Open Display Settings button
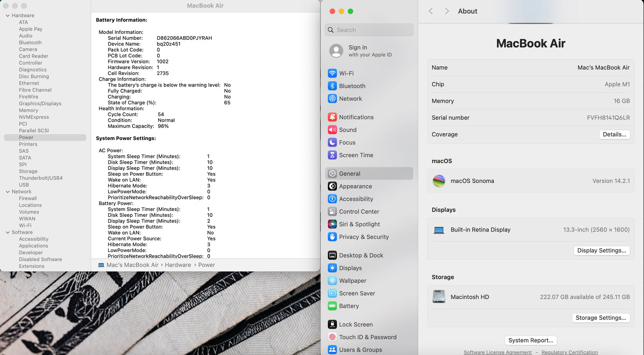This screenshot has width=644, height=355. (x=601, y=251)
